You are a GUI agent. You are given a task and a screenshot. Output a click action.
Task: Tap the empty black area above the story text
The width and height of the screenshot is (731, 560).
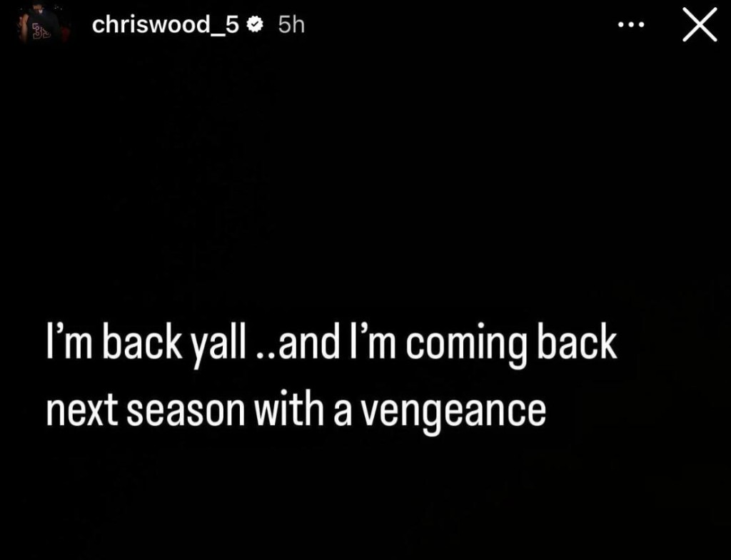point(365,177)
